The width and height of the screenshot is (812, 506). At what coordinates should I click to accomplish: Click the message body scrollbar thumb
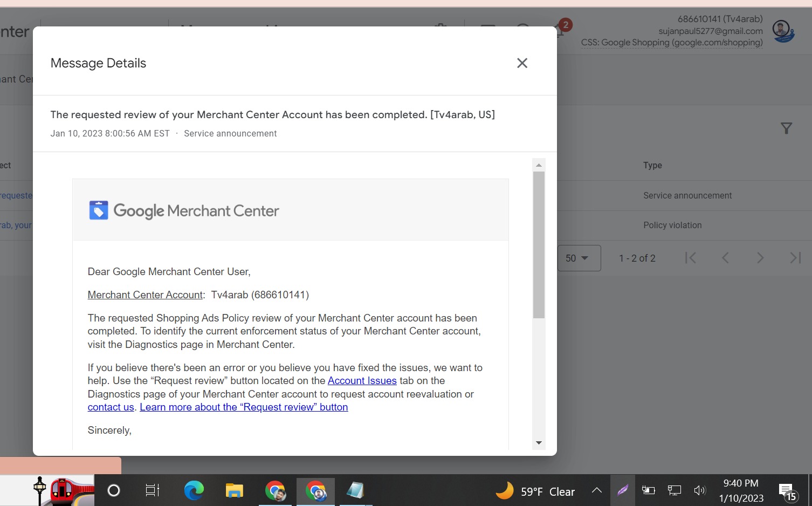tap(539, 245)
